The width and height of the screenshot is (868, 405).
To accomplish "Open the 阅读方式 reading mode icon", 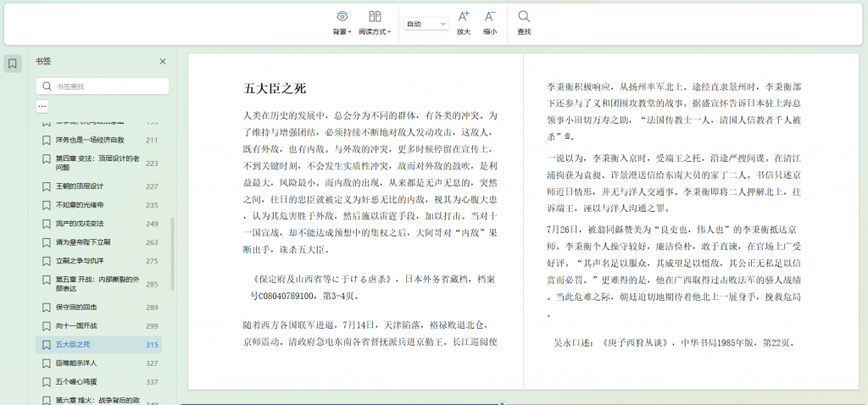I will (375, 17).
